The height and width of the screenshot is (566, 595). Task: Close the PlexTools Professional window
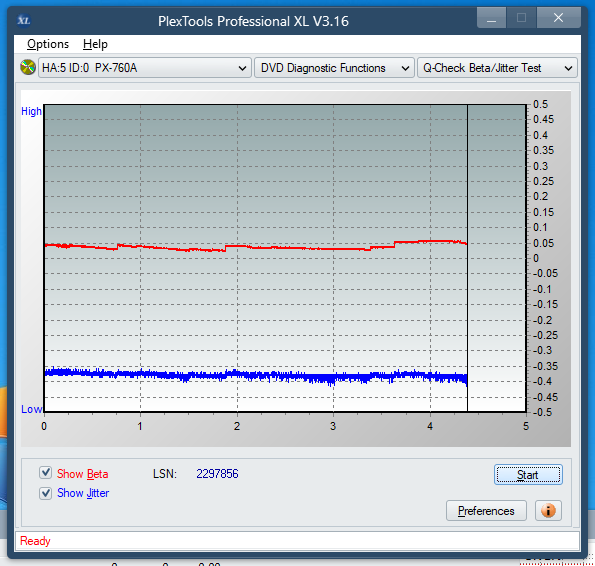point(558,18)
